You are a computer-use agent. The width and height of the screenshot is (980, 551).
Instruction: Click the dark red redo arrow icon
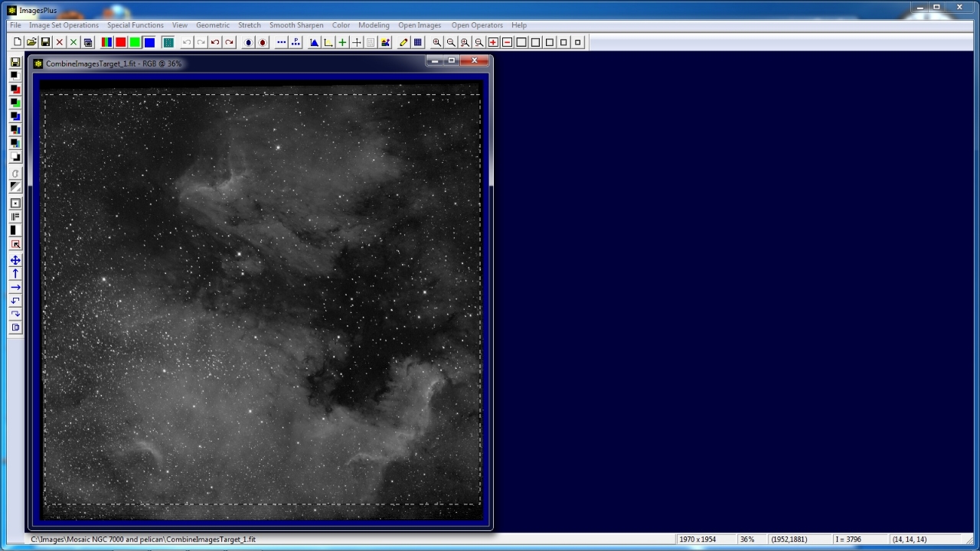[229, 42]
